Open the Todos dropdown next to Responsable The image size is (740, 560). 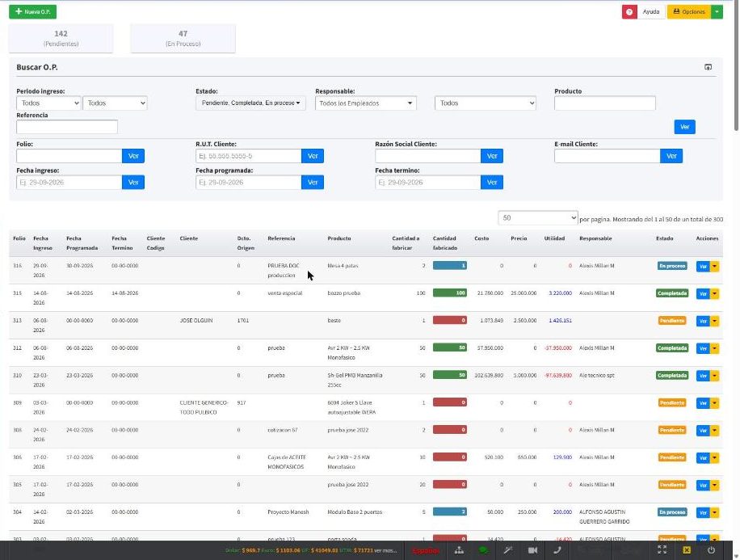click(x=486, y=103)
